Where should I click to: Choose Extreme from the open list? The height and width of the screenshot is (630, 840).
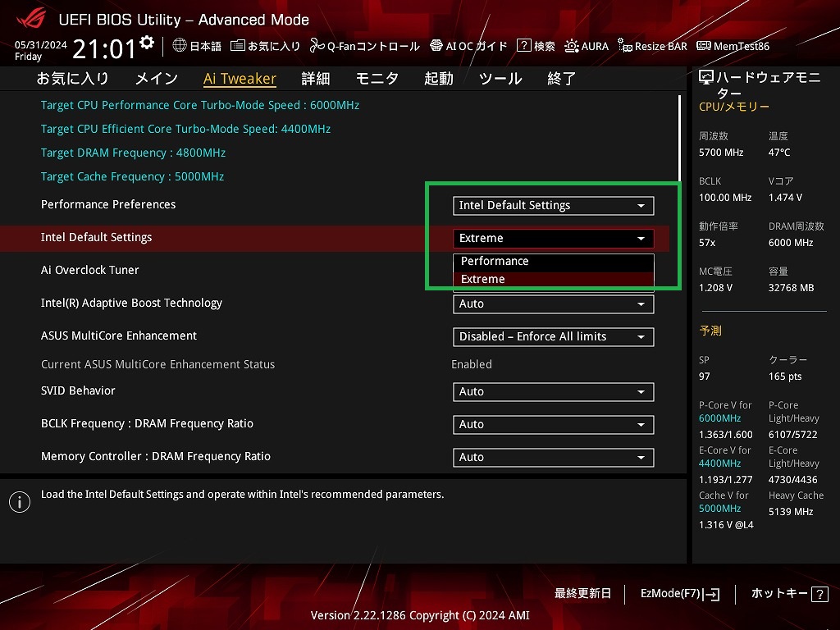[554, 279]
